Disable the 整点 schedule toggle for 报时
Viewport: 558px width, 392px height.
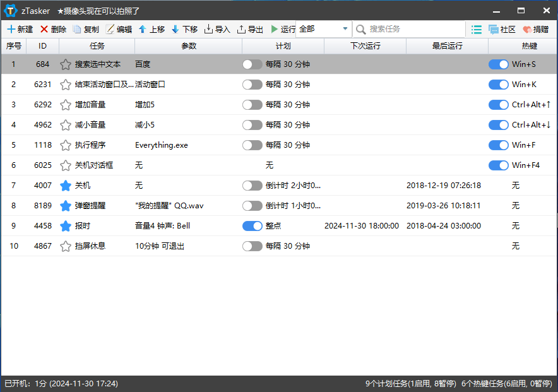[x=252, y=226]
